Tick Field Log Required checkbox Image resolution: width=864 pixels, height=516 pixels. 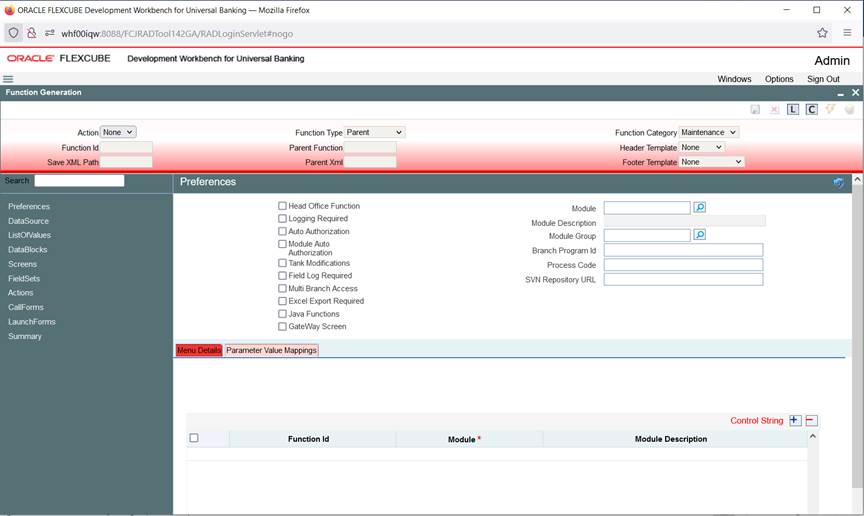click(282, 276)
